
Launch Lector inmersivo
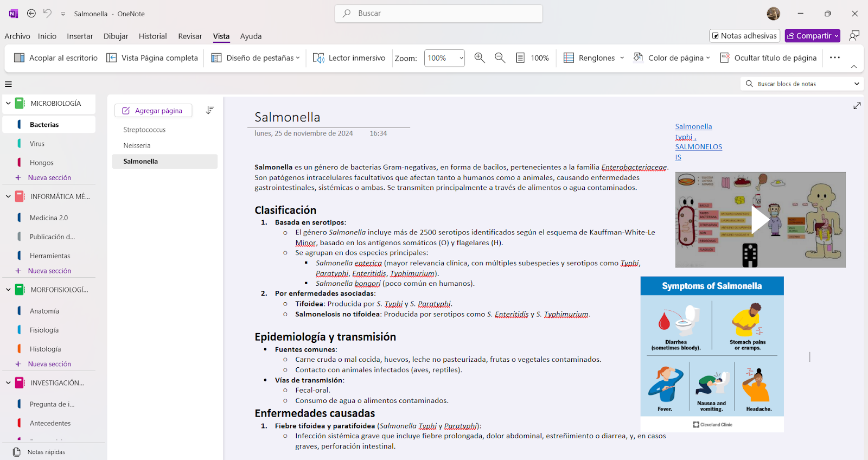(349, 58)
